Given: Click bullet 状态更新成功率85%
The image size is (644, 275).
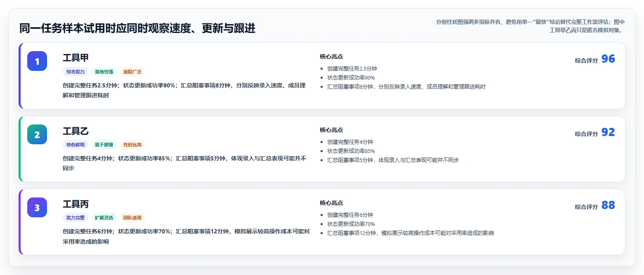Looking at the screenshot, I should pos(351,151).
